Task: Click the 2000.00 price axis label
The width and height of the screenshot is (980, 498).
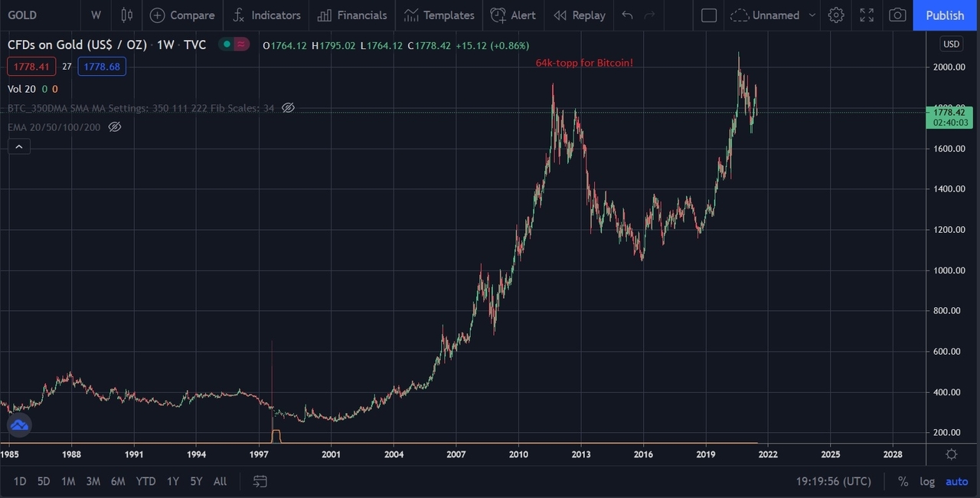Action: (949, 67)
